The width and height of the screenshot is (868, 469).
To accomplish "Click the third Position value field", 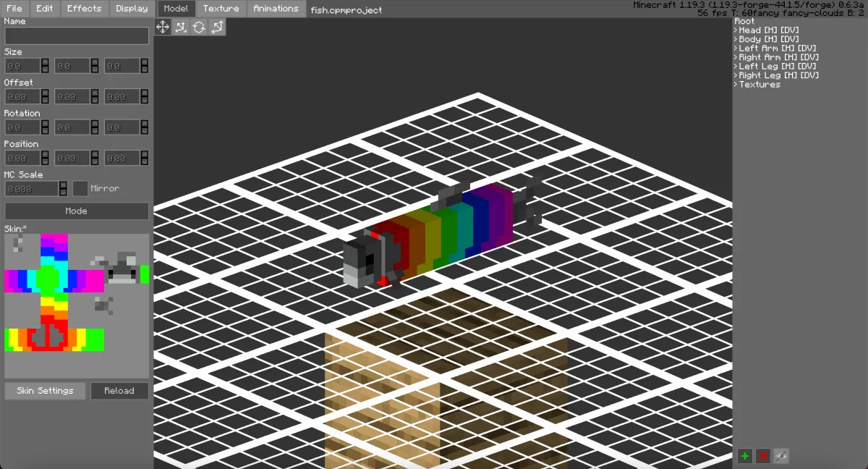I will (x=122, y=158).
